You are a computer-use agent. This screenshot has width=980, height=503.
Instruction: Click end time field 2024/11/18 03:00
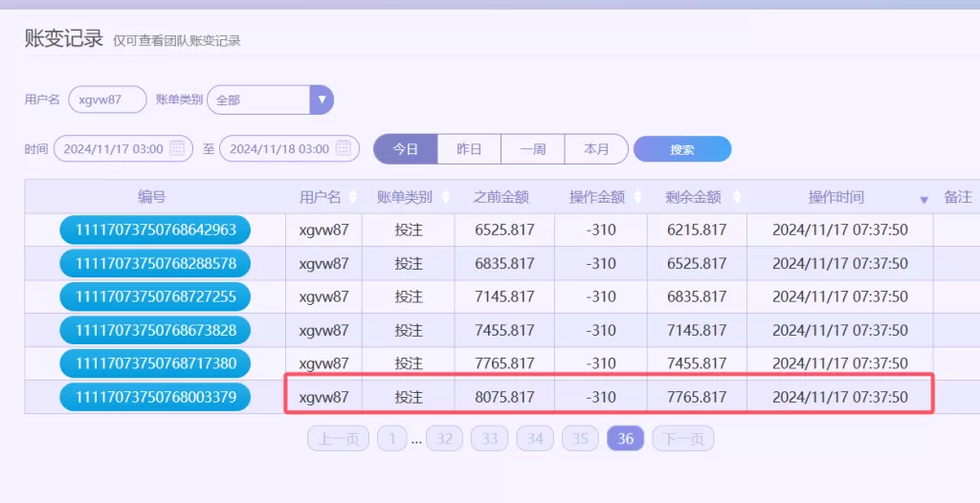[290, 149]
